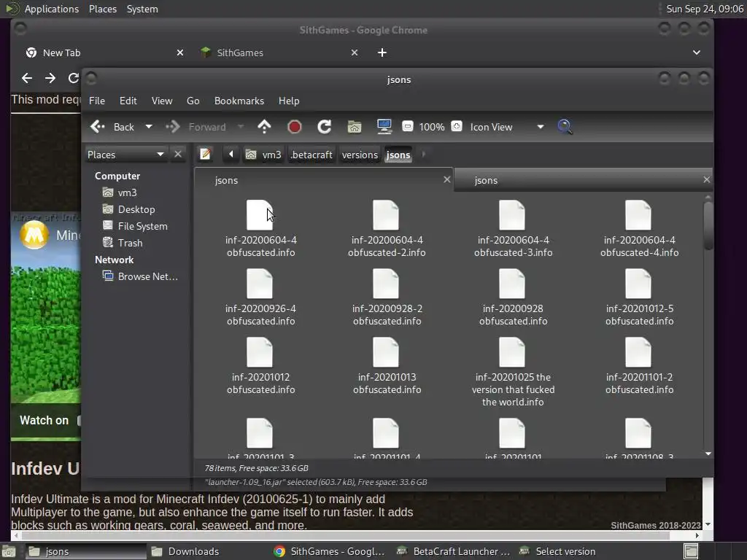Select file inf-20200928 obfuscated.info
Screen dimensions: 747x560
pos(513,297)
